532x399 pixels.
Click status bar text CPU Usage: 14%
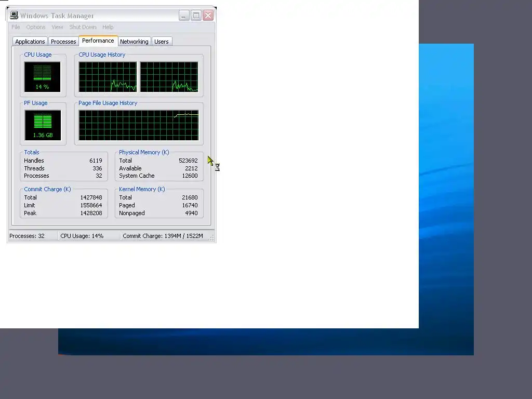82,236
